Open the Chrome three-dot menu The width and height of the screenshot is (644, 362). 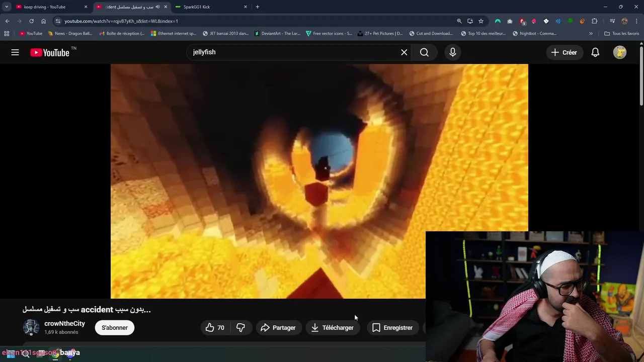(x=635, y=21)
